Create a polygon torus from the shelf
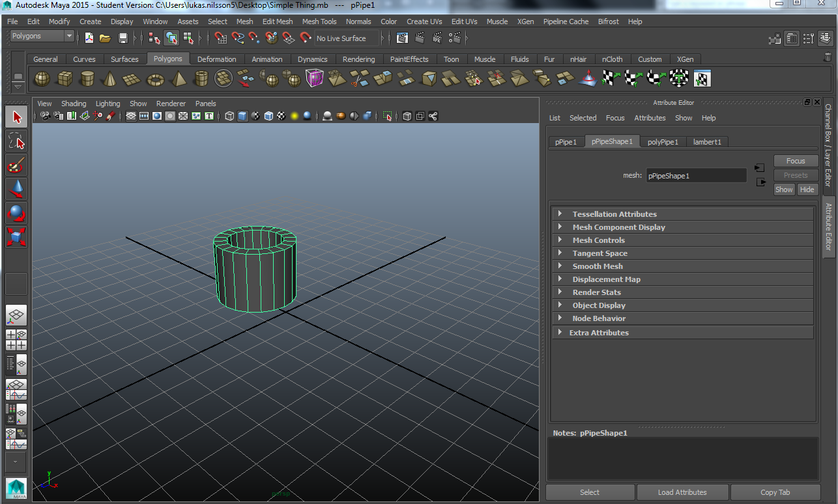 [x=155, y=79]
